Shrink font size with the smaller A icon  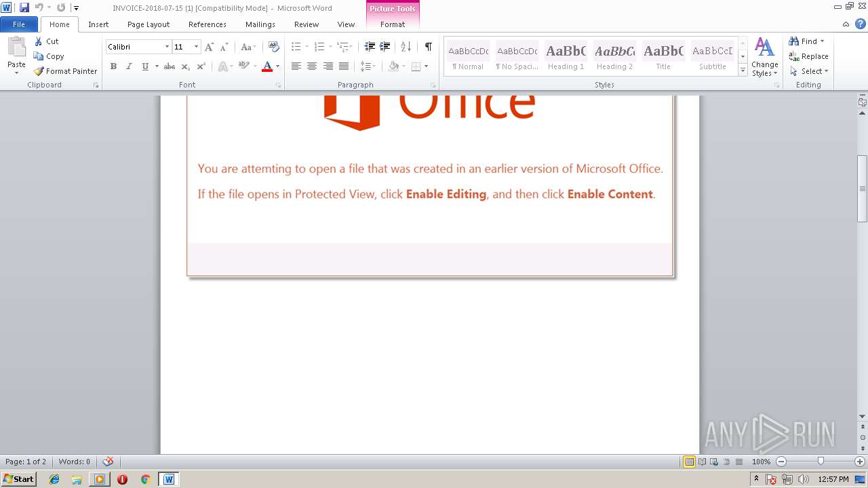(x=224, y=47)
